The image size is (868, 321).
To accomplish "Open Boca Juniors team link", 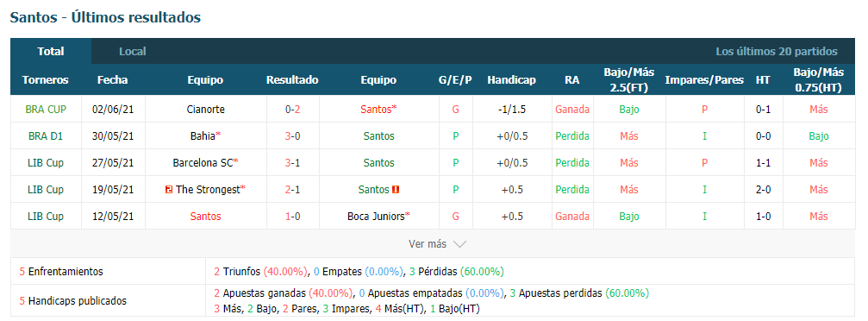I will pyautogui.click(x=378, y=217).
